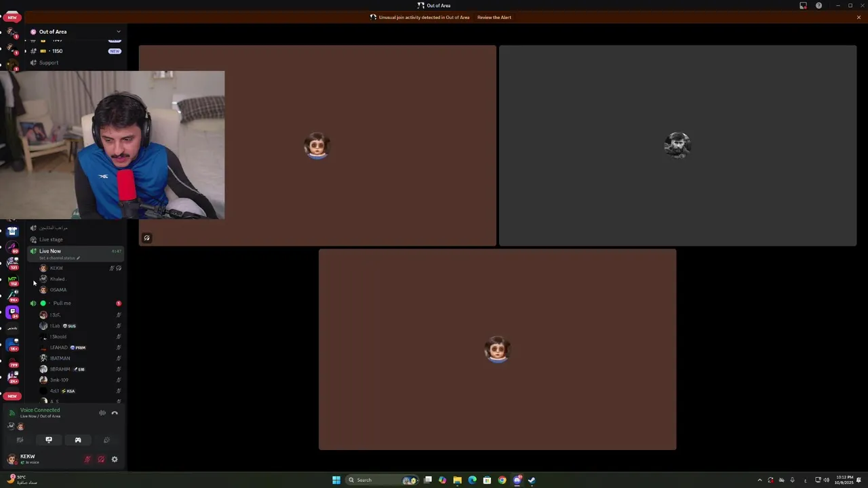The height and width of the screenshot is (488, 868).
Task: Click deafened icon on top-left tile
Action: (146, 238)
